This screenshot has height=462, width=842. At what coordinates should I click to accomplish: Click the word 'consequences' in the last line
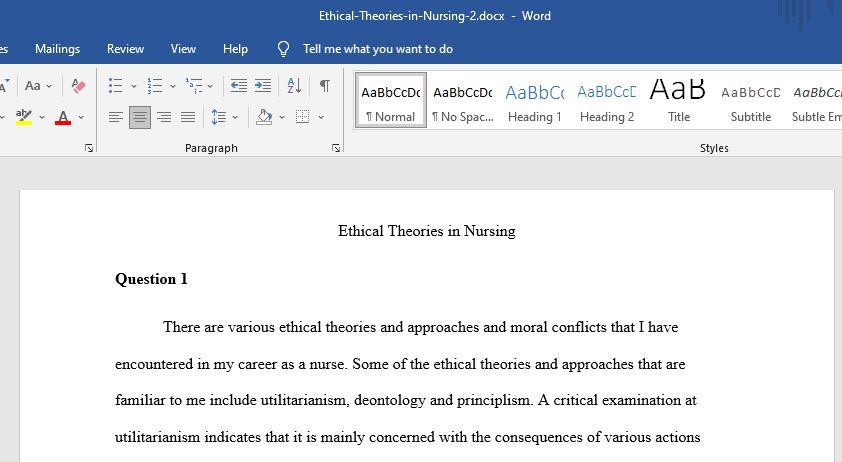pos(539,437)
